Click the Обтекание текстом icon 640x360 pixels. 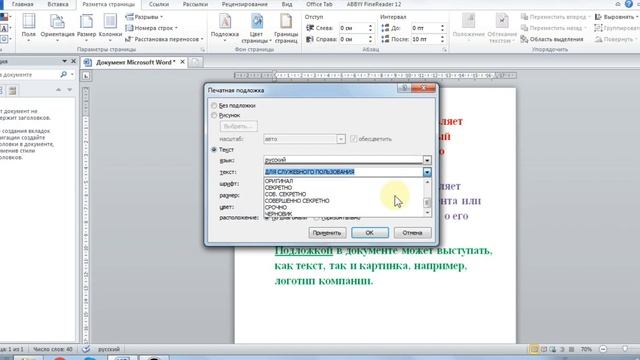(x=502, y=28)
